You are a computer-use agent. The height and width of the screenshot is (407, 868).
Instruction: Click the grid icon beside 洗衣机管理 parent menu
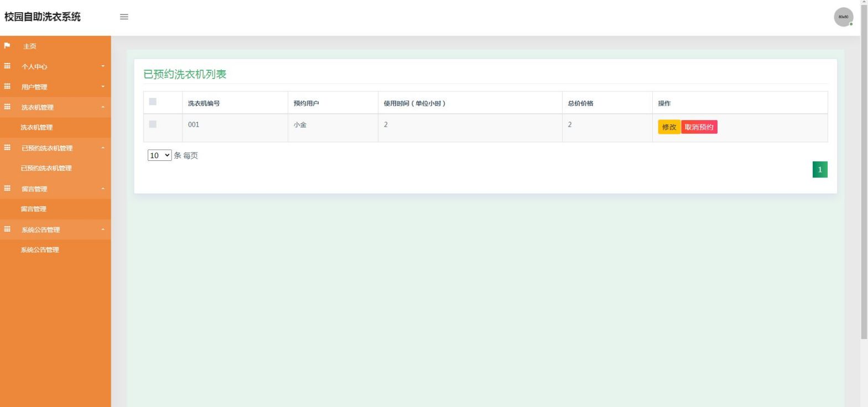(7, 107)
